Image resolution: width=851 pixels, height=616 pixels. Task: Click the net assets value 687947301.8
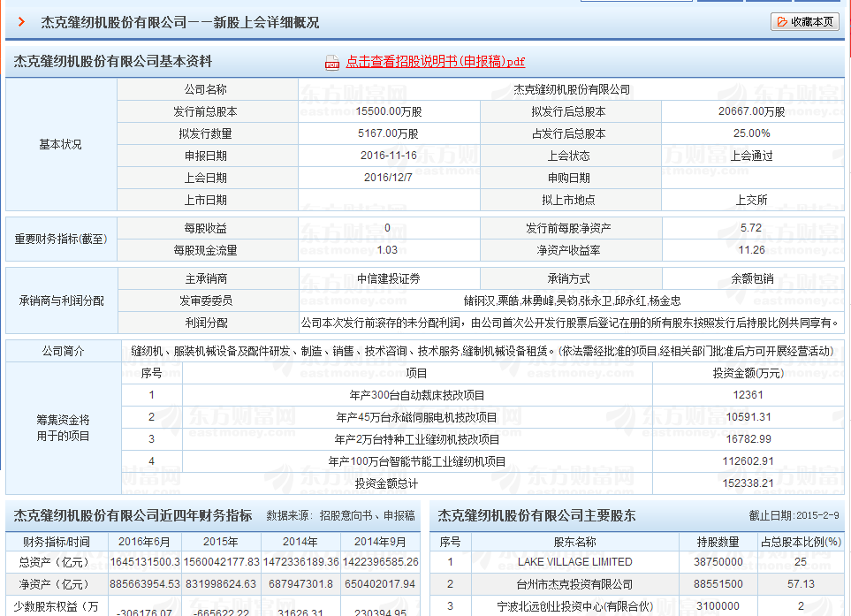click(300, 584)
